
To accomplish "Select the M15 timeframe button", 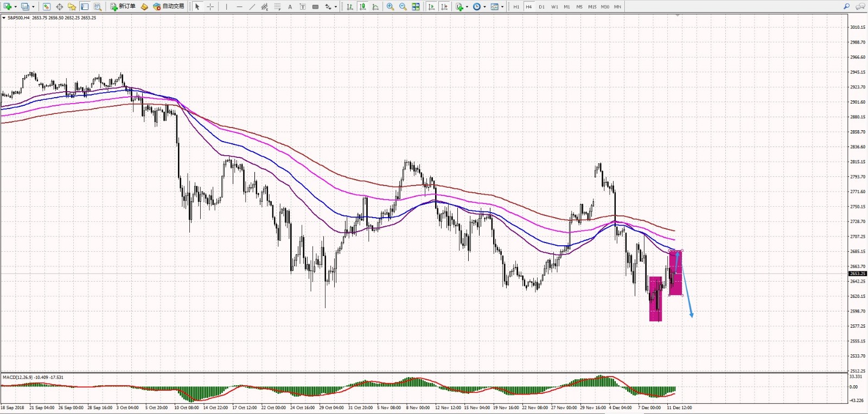I will [x=592, y=7].
